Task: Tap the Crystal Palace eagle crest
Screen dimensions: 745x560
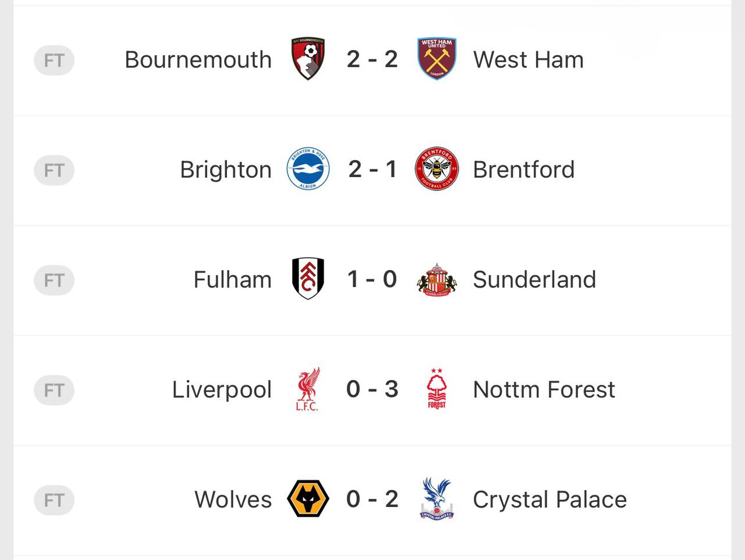Action: (x=437, y=499)
